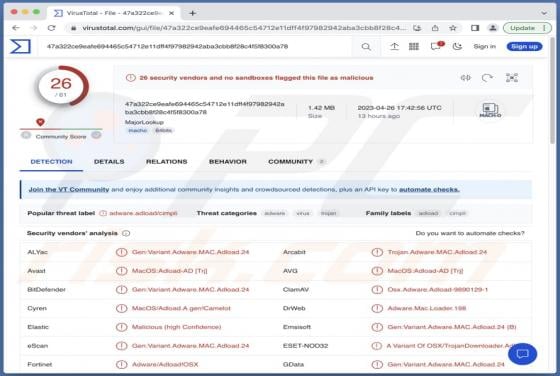Click the automate checks link
The width and height of the screenshot is (560, 376).
coord(429,189)
